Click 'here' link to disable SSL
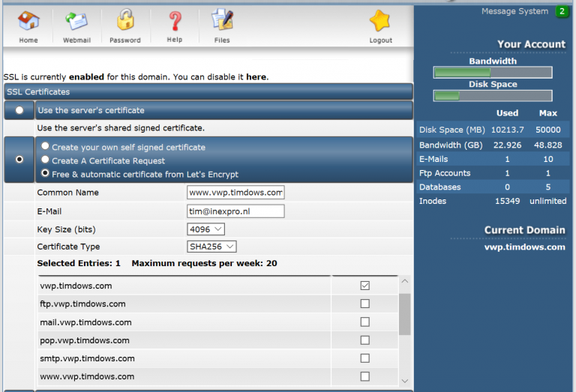The width and height of the screenshot is (576, 392). click(256, 76)
